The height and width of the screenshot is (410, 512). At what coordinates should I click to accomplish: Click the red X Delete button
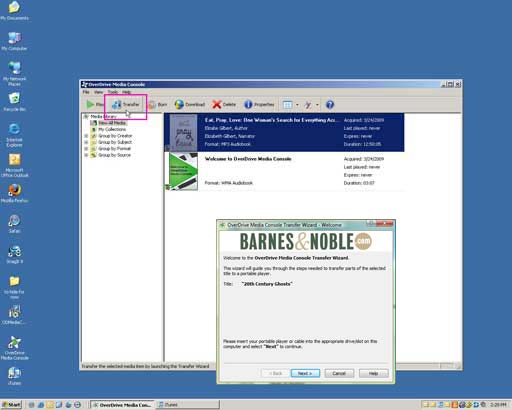click(x=224, y=105)
